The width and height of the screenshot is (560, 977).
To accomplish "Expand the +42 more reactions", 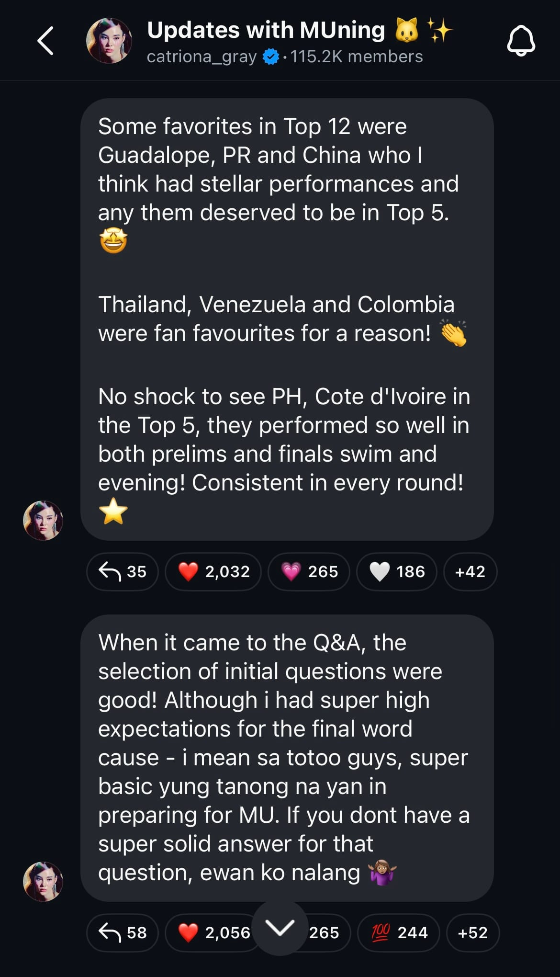I will click(470, 571).
